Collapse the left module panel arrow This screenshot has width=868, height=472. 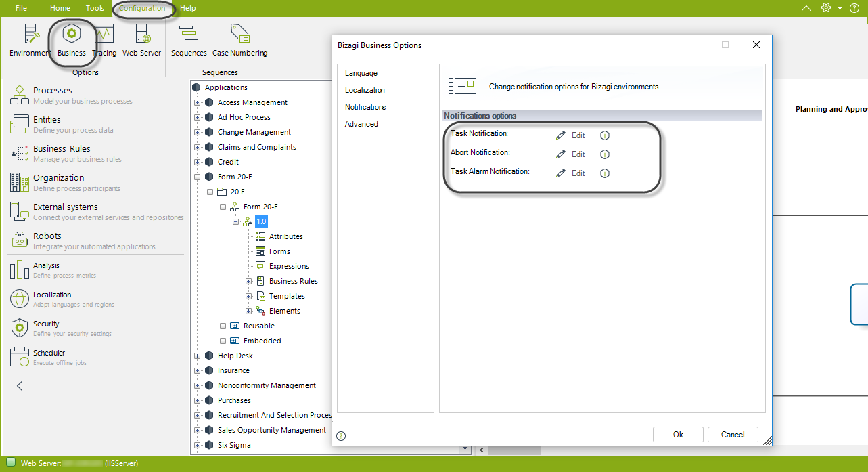(20, 386)
